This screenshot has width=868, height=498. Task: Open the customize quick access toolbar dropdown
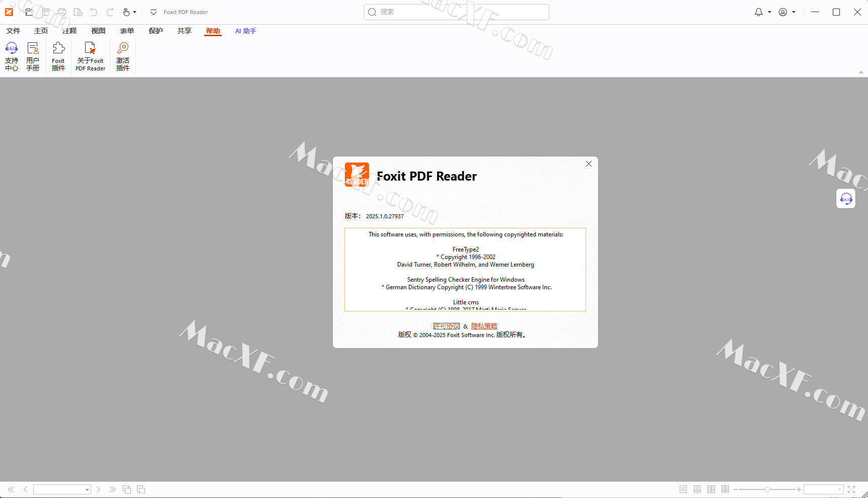coord(154,12)
